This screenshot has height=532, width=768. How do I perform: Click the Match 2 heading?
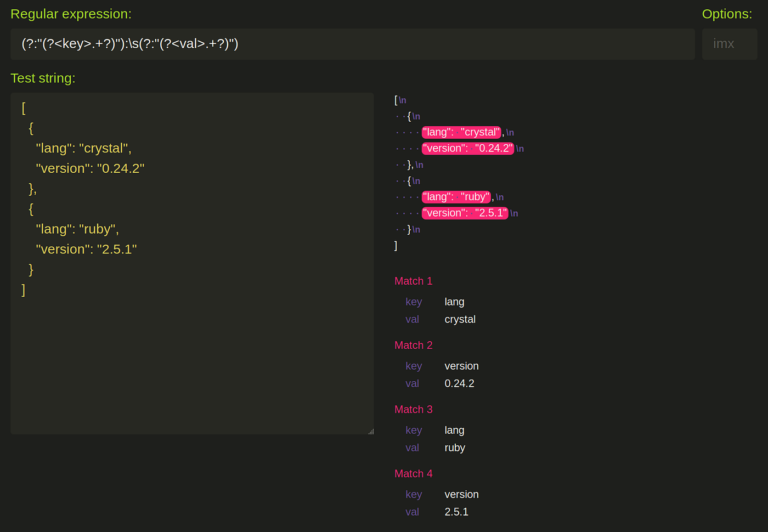(413, 345)
